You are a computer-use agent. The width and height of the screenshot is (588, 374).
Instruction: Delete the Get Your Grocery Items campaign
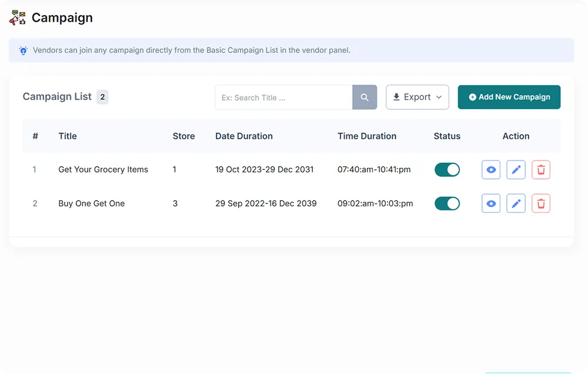[541, 169]
